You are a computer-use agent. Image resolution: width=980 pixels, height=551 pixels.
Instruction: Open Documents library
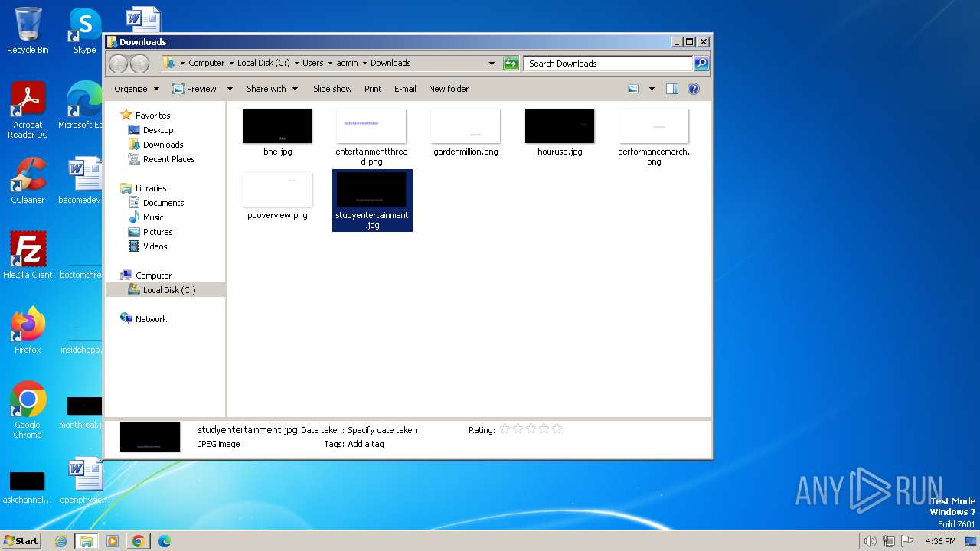coord(163,203)
